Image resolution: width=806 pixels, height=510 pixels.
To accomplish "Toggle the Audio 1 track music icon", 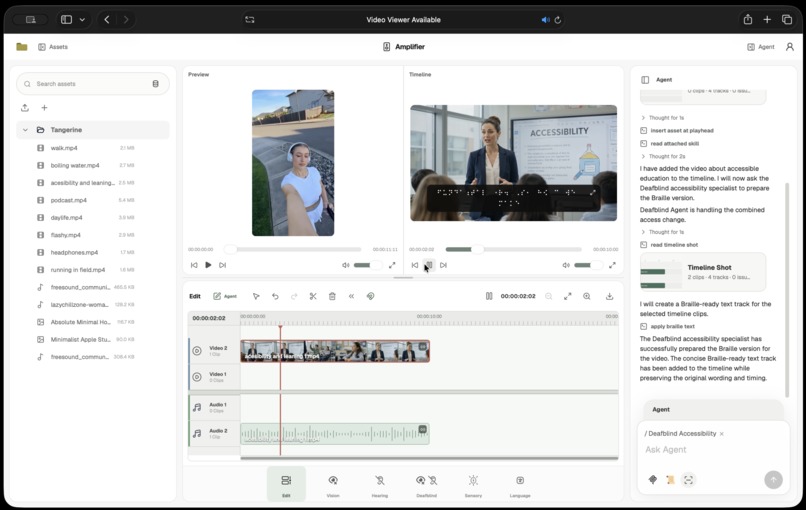I will pos(197,407).
